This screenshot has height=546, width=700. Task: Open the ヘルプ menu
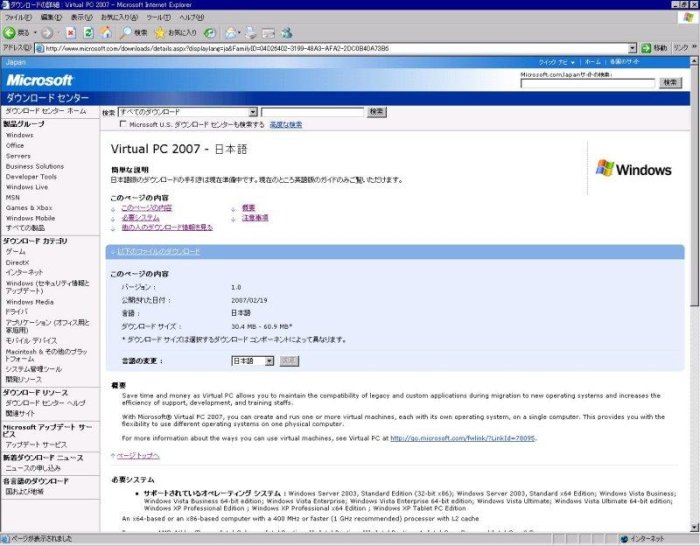[192, 17]
